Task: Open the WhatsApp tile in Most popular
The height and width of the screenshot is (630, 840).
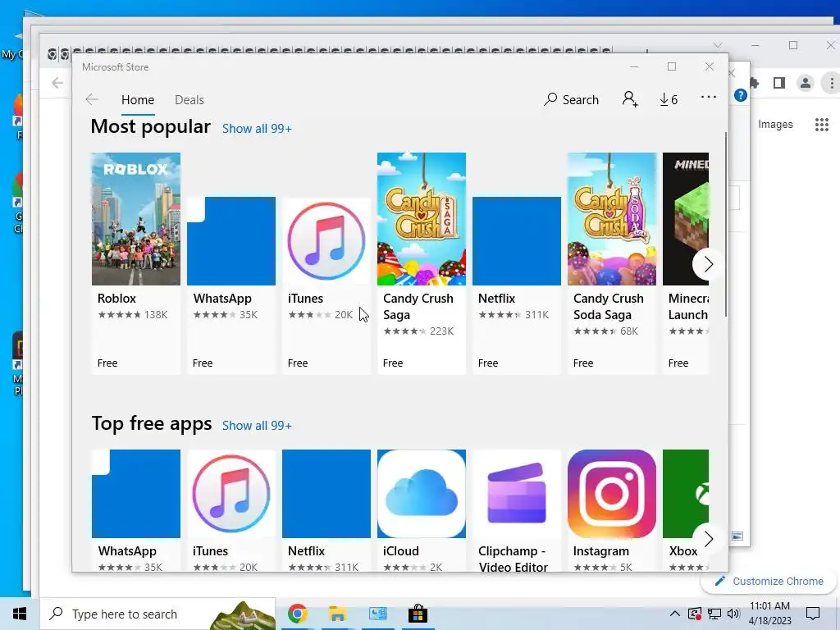Action: (x=231, y=241)
